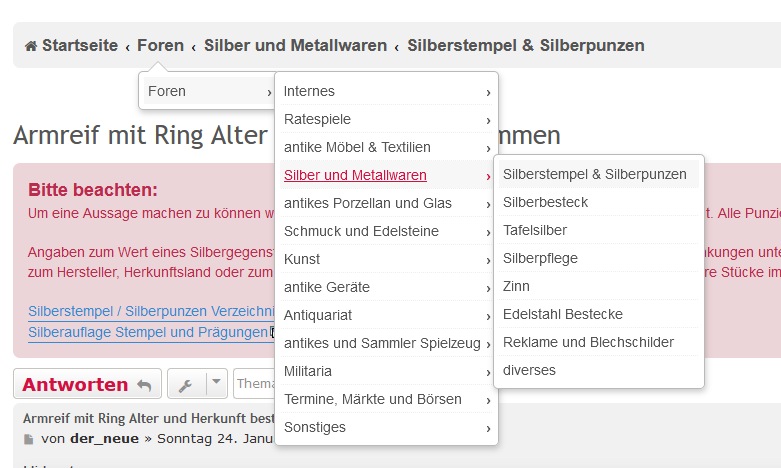Expand the Militaria submenu arrow

click(x=488, y=372)
